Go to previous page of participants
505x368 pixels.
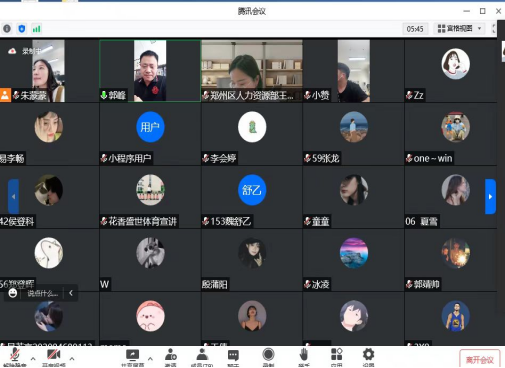[13, 196]
